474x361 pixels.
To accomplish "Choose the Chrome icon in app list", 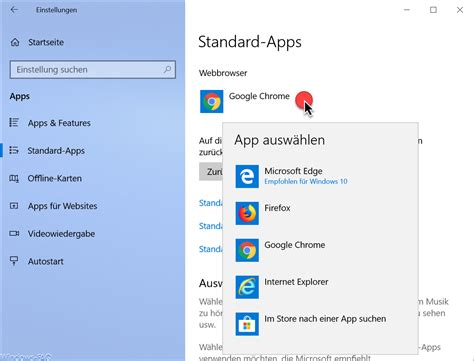I will click(x=247, y=250).
